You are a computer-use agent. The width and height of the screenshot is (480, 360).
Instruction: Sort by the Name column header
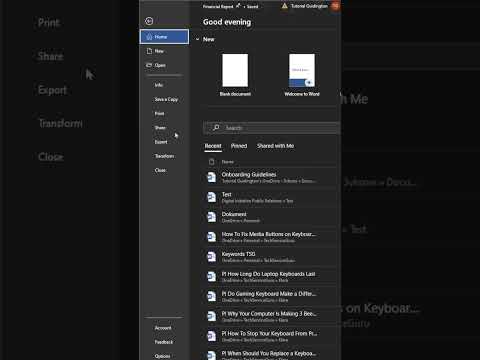pyautogui.click(x=228, y=162)
